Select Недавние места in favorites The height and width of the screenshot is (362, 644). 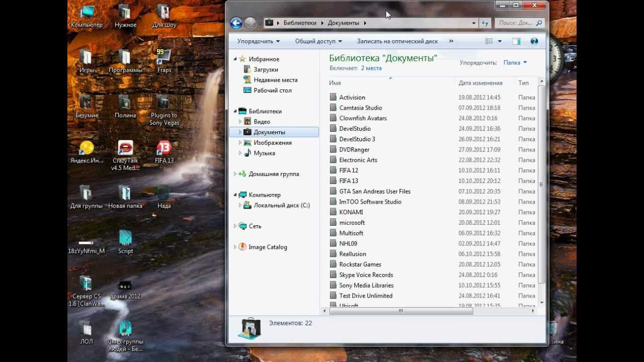[275, 80]
